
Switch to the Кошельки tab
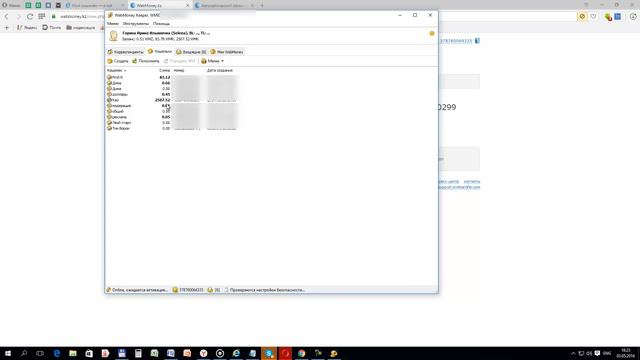160,51
